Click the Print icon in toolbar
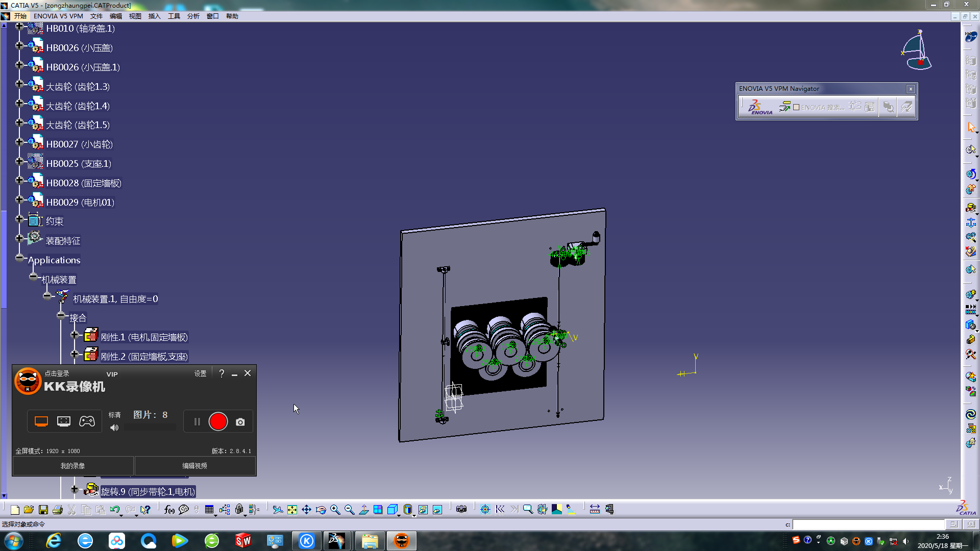Image resolution: width=980 pixels, height=551 pixels. coord(58,509)
